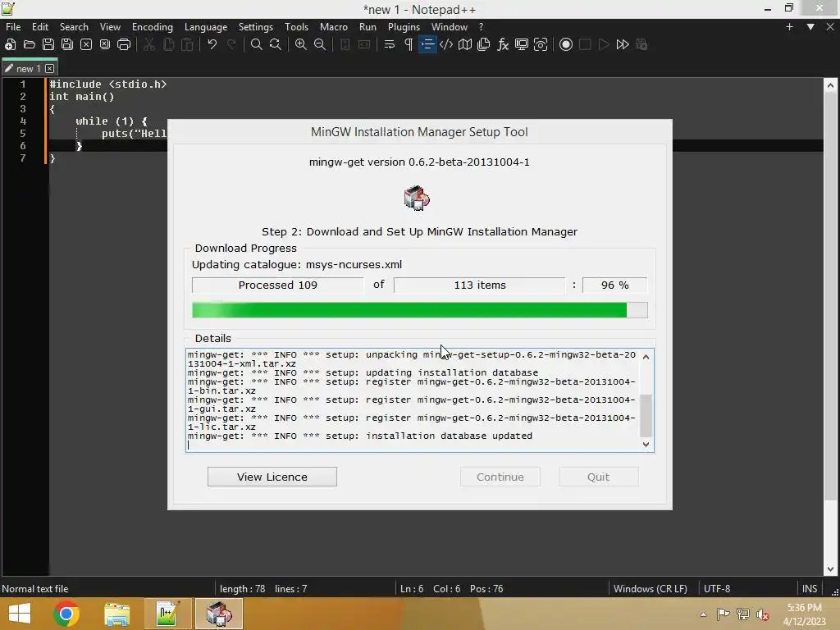The height and width of the screenshot is (630, 840).
Task: Click Details log scrollbar thumb
Action: tap(646, 415)
